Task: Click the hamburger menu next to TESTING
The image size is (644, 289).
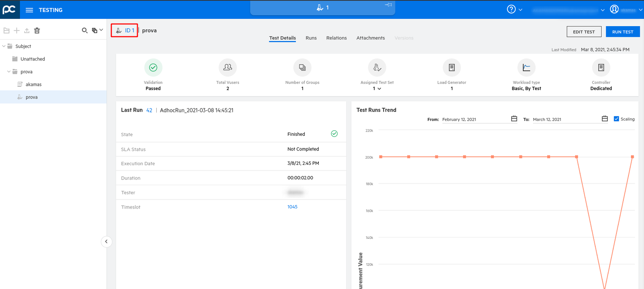Action: coord(29,10)
